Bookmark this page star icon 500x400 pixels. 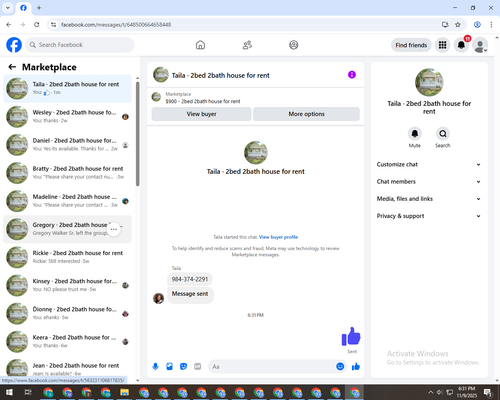click(x=458, y=25)
